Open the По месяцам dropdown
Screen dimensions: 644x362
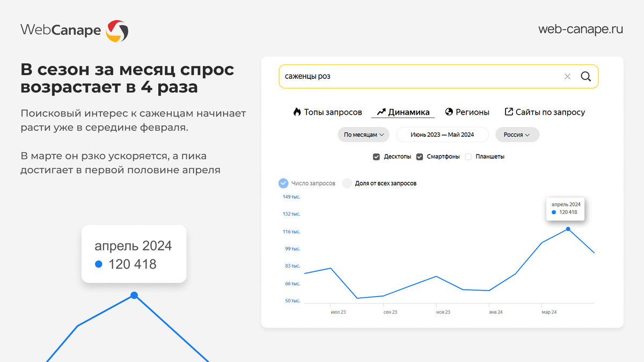point(363,135)
